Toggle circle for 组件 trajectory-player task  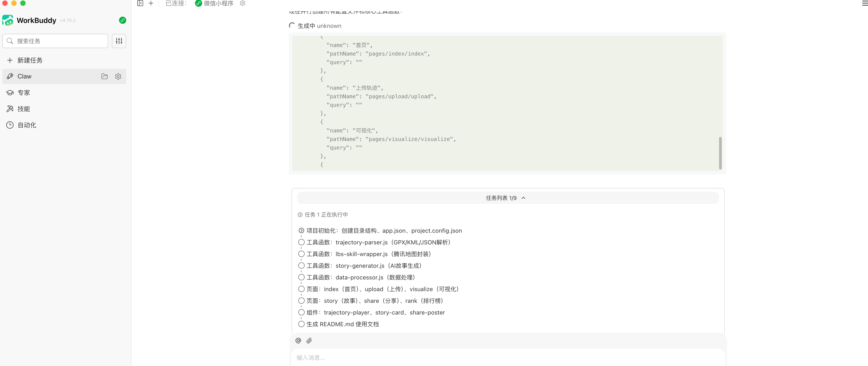[301, 313]
